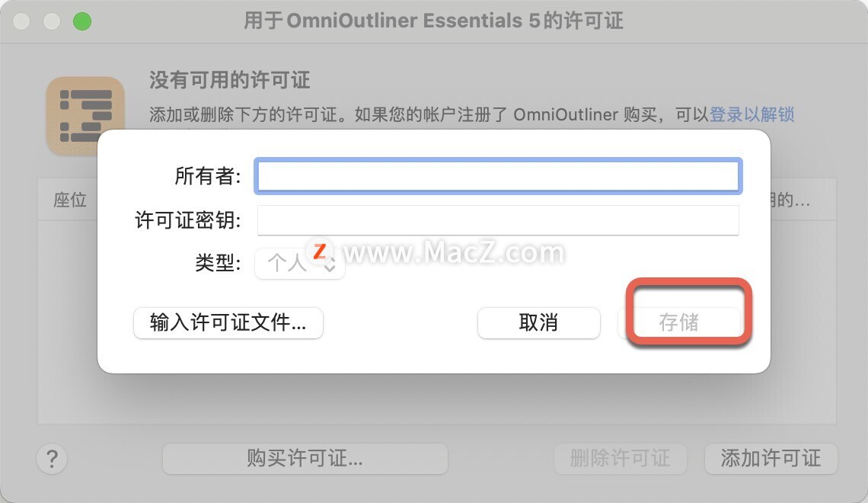Screen dimensions: 868x503
Task: Click the 输入许可证文件... button
Action: point(228,322)
